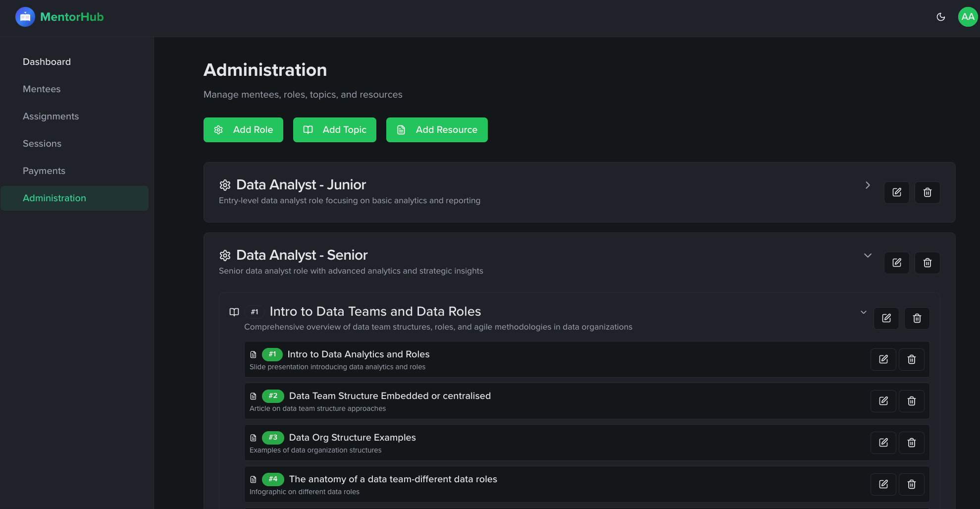This screenshot has width=980, height=509.
Task: Click the MentorHub logo icon
Action: click(25, 17)
